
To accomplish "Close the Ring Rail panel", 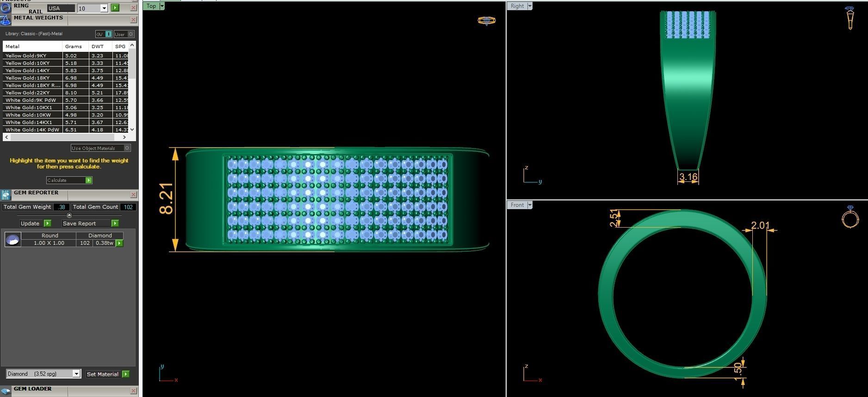I will (x=133, y=8).
